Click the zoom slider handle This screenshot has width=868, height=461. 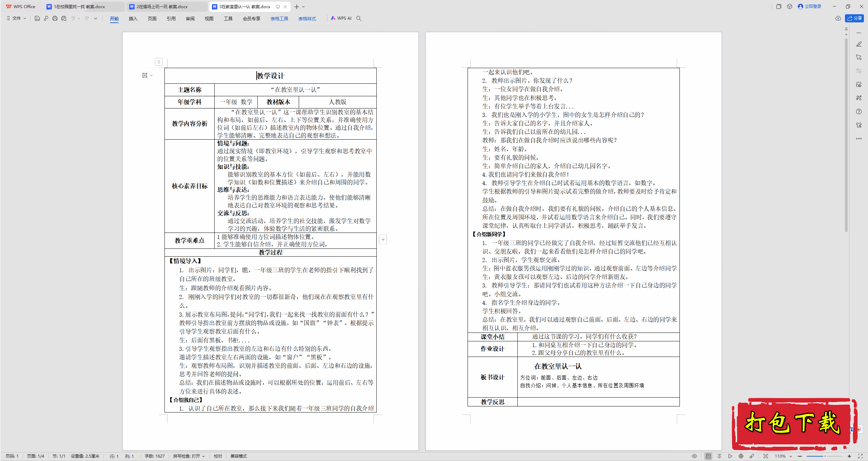coord(825,456)
